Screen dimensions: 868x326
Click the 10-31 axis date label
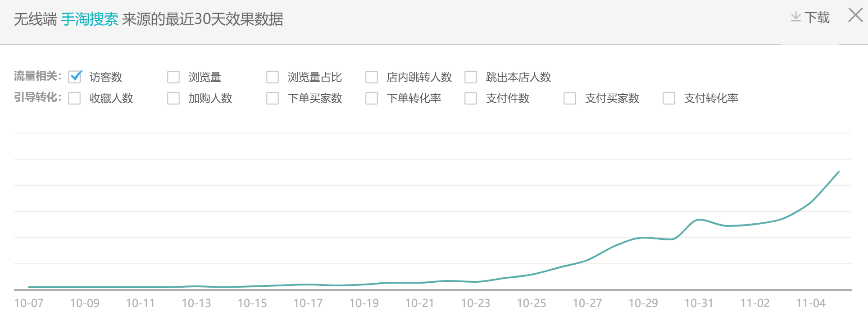coord(699,303)
